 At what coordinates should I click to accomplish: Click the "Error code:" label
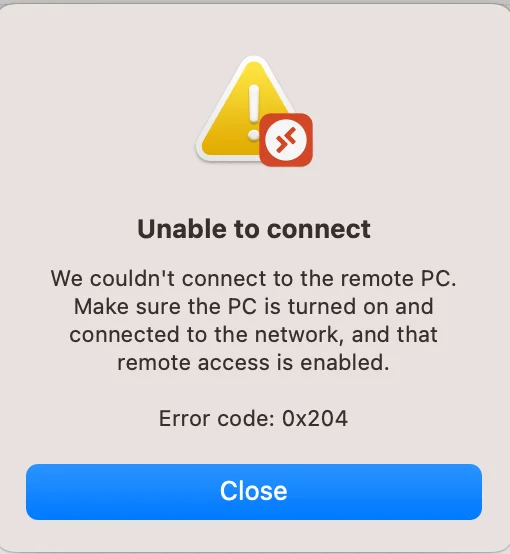217,419
